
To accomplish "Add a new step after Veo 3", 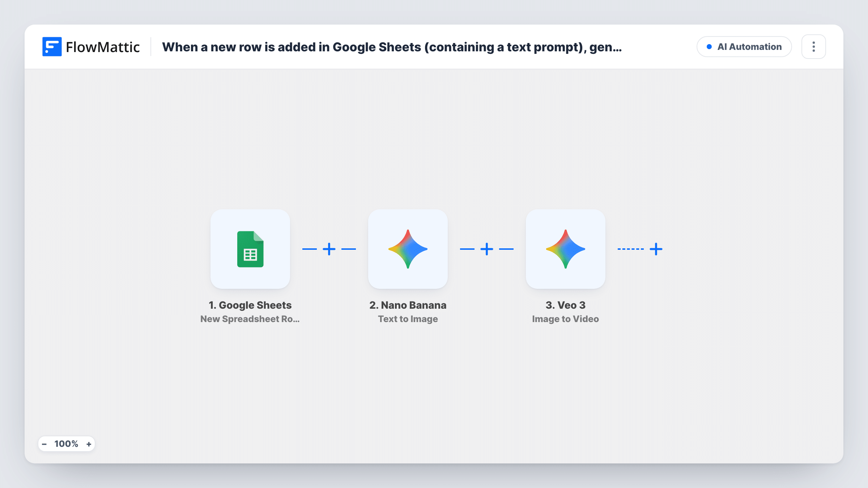I will point(656,249).
